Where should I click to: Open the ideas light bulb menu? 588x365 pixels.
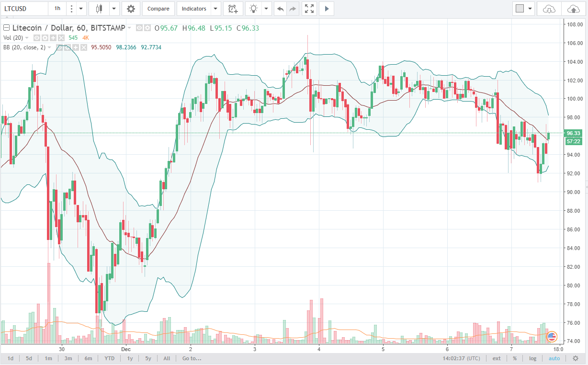254,9
